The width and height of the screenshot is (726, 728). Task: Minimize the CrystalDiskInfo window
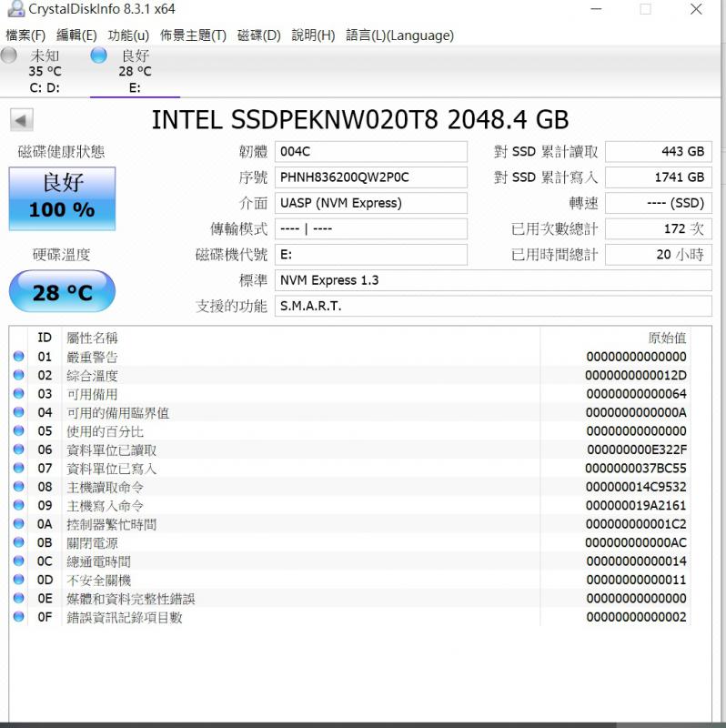(x=596, y=9)
